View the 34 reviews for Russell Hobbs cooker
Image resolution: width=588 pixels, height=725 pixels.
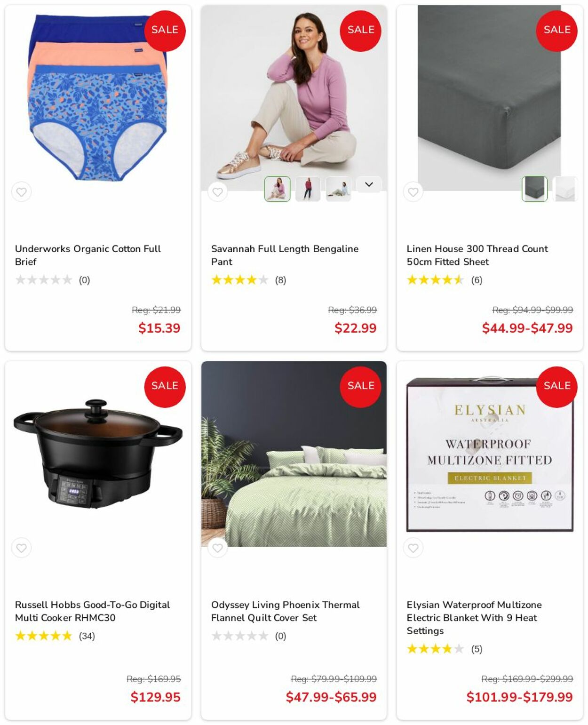coord(87,636)
